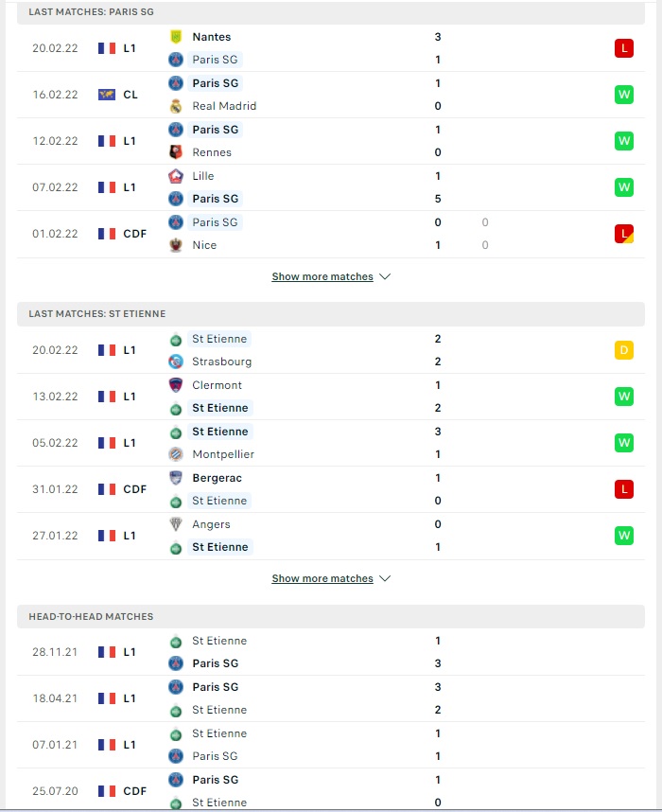The width and height of the screenshot is (662, 812).
Task: Click the Nice club crest icon
Action: [176, 245]
